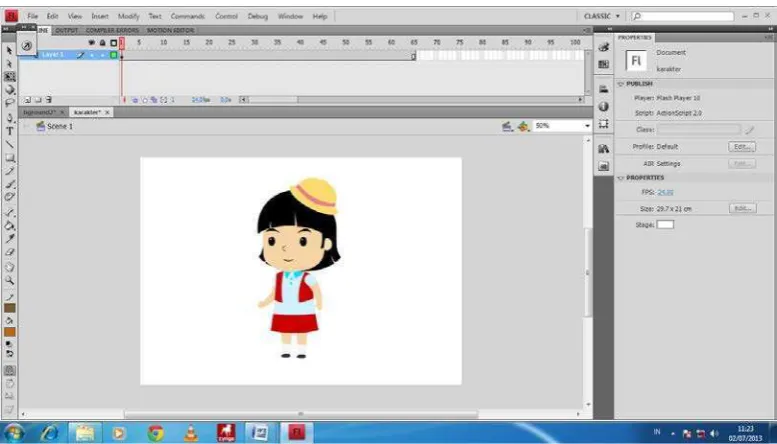The width and height of the screenshot is (777, 444).
Task: Switch to the COMPILER ERRORS tab
Action: coord(112,31)
